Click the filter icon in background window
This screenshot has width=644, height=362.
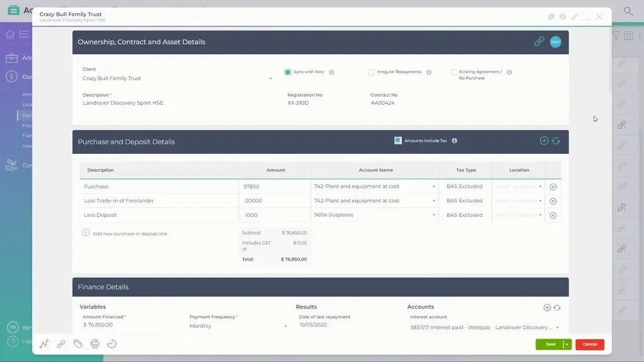pyautogui.click(x=616, y=36)
